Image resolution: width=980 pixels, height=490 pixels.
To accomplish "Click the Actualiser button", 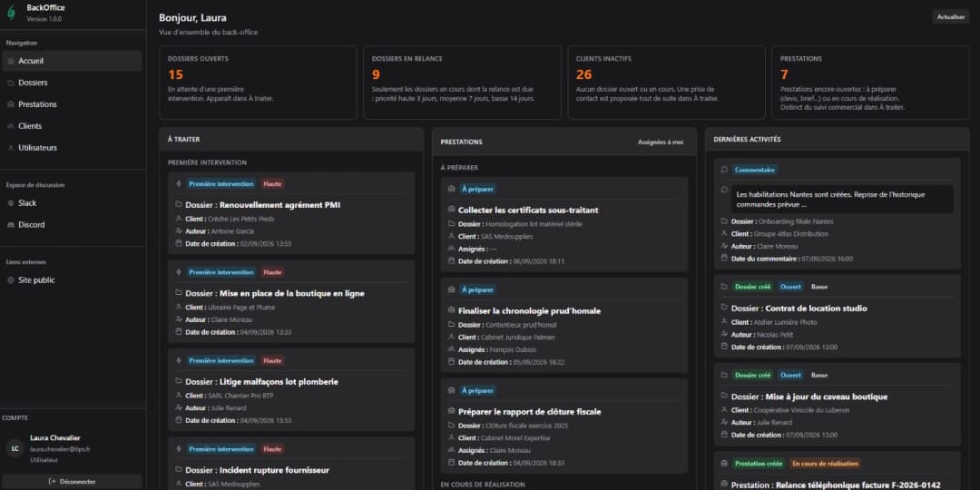I will click(x=951, y=17).
